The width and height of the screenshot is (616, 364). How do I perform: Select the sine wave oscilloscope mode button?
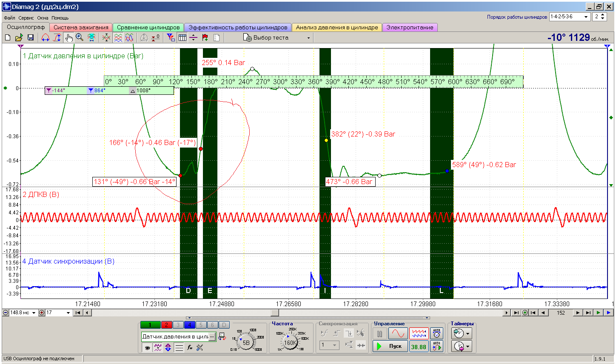coord(398,333)
